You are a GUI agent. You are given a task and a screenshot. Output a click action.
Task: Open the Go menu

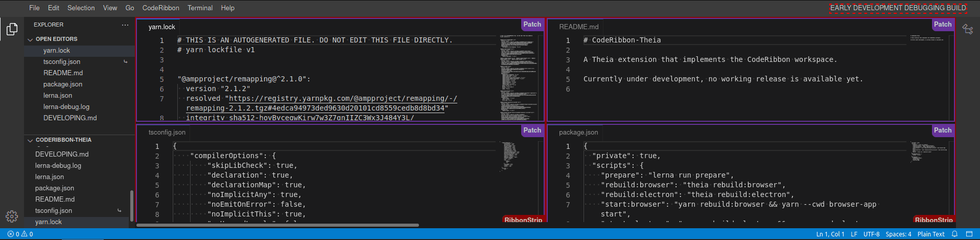[x=130, y=8]
